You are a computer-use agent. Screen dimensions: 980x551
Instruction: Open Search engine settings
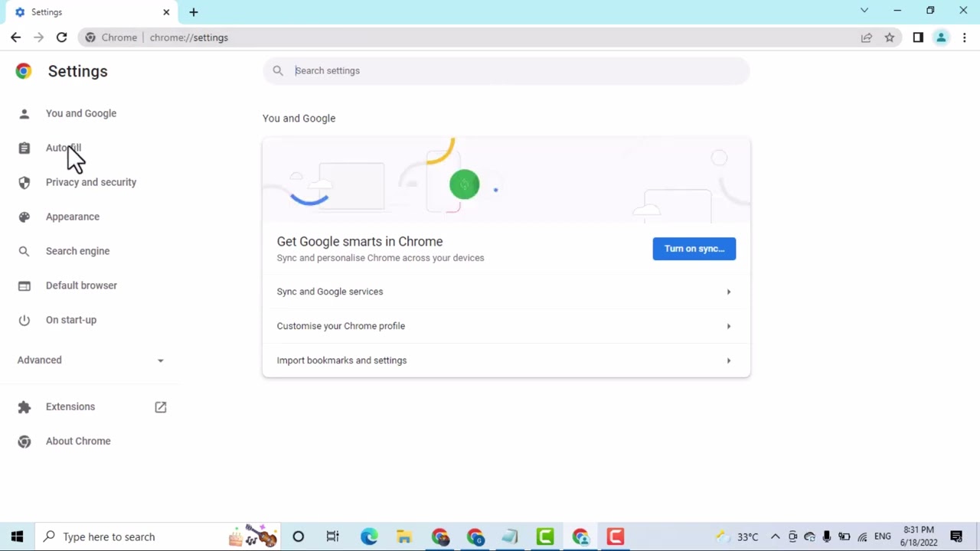coord(77,251)
